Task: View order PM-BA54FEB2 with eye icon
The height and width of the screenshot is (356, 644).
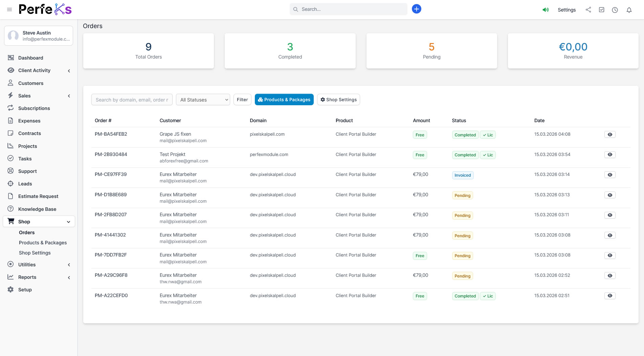Action: (x=609, y=134)
